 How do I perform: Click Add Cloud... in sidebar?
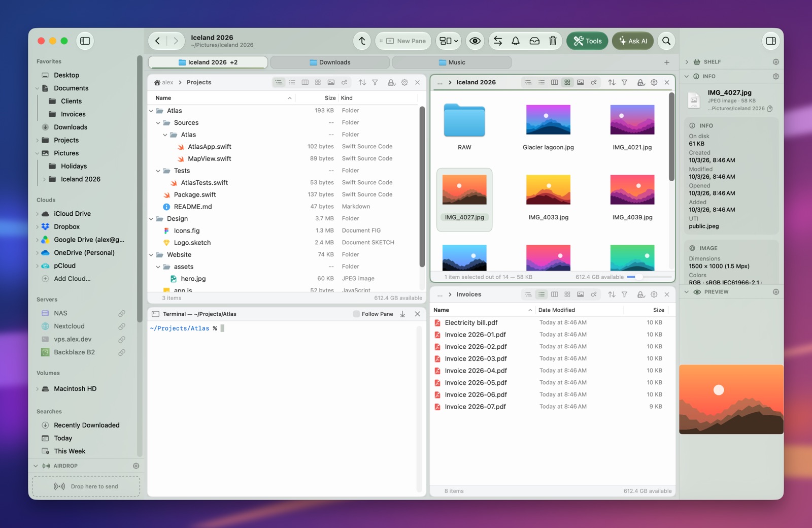72,279
